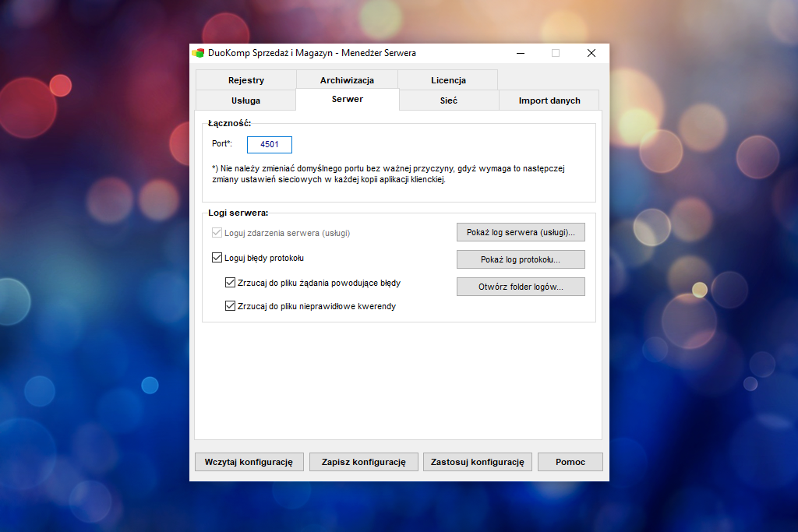Select the Licencja tab
This screenshot has width=798, height=532.
click(x=448, y=80)
